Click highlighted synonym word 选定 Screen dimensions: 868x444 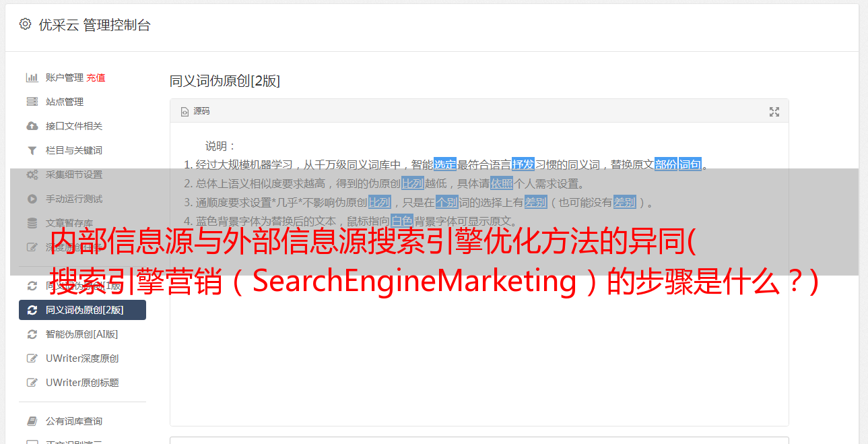coord(445,164)
